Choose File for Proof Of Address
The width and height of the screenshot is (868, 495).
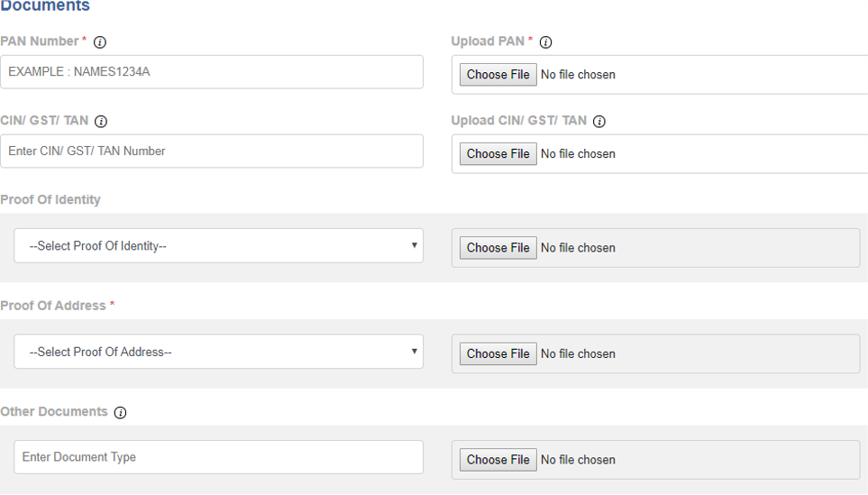coord(498,354)
